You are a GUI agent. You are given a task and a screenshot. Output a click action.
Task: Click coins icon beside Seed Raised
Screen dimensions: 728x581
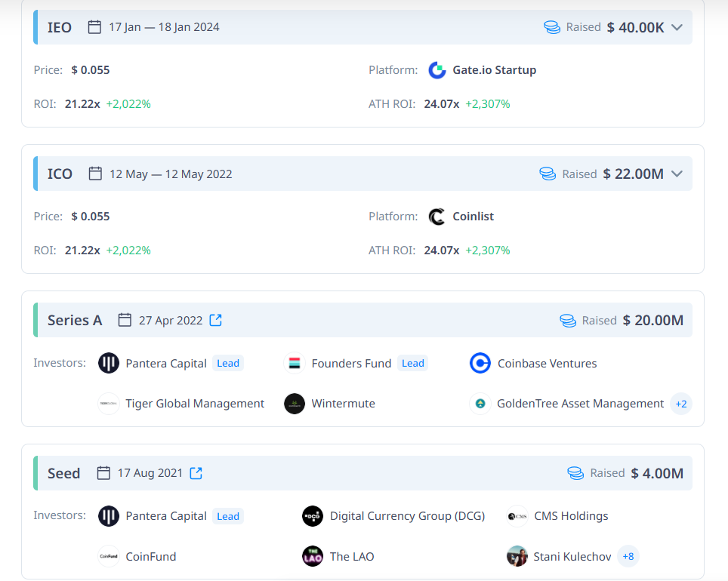click(x=575, y=473)
